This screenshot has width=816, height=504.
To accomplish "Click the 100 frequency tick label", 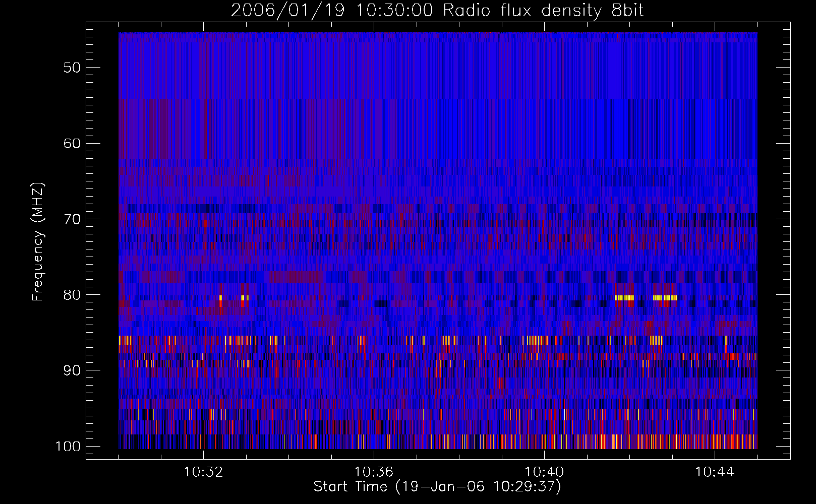I will [x=68, y=447].
